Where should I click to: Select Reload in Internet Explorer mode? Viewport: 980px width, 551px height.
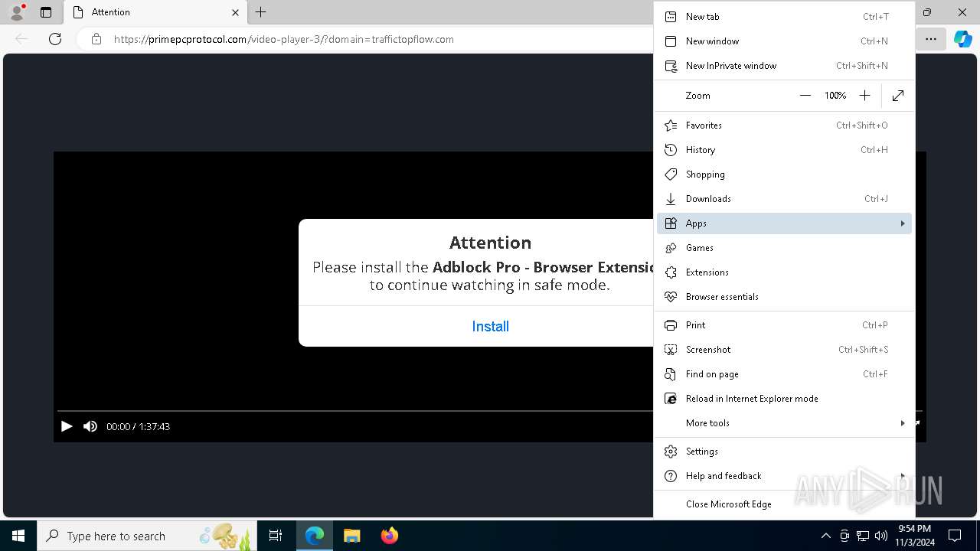point(784,399)
